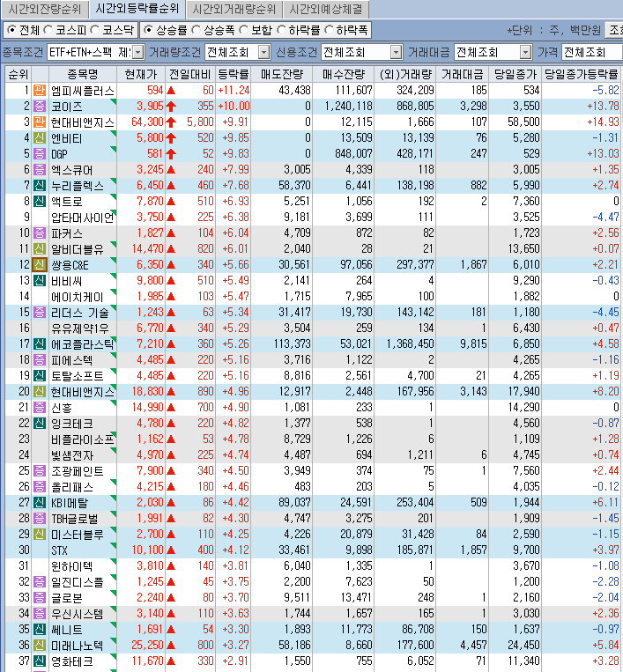Select stock name 빛샘전자
This screenshot has width=623, height=672.
pyautogui.click(x=72, y=455)
